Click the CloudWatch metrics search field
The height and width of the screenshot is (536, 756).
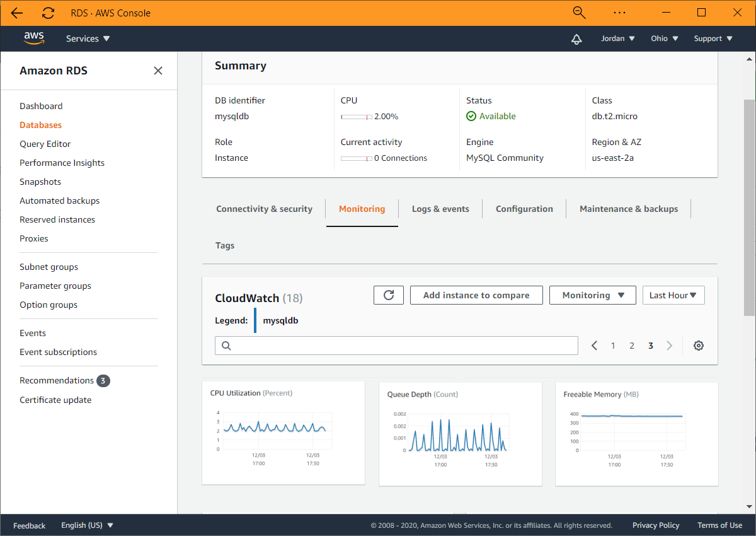click(x=396, y=346)
